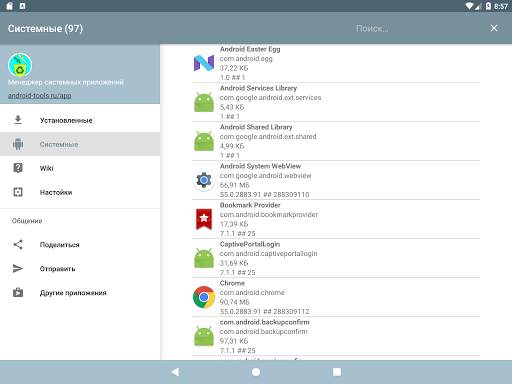Tap the Android home navigation button
Viewport: 512px width, 384px height.
click(x=256, y=372)
